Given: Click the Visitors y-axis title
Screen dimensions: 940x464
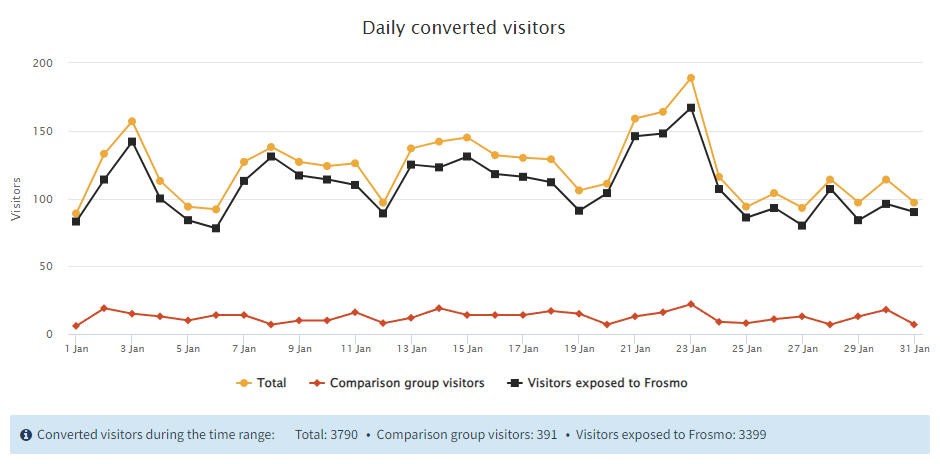Looking at the screenshot, I should (16, 198).
